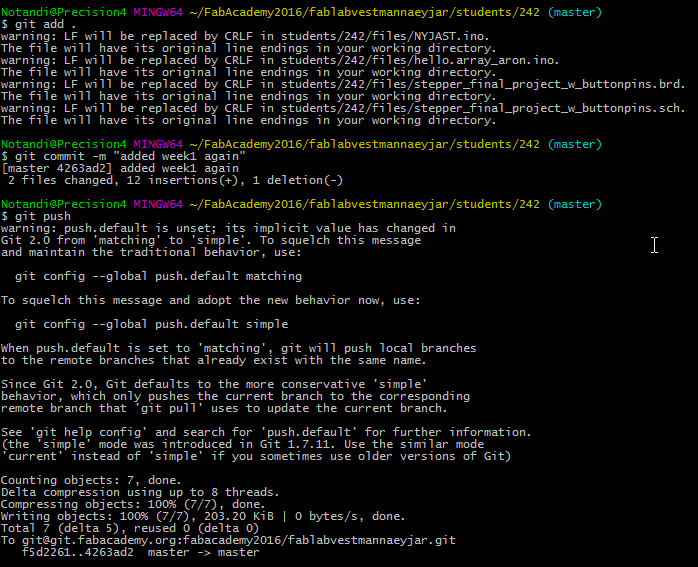Click the git commit -m "added week1 again" command

pos(123,156)
